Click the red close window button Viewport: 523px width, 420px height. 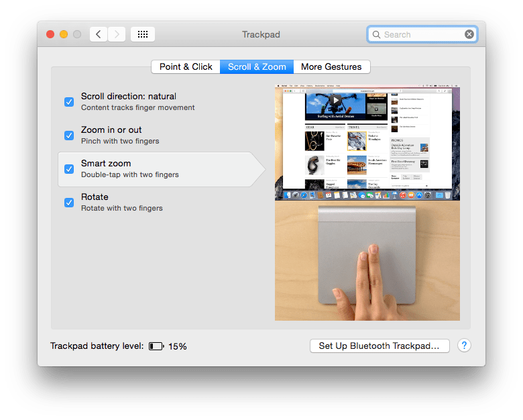50,34
